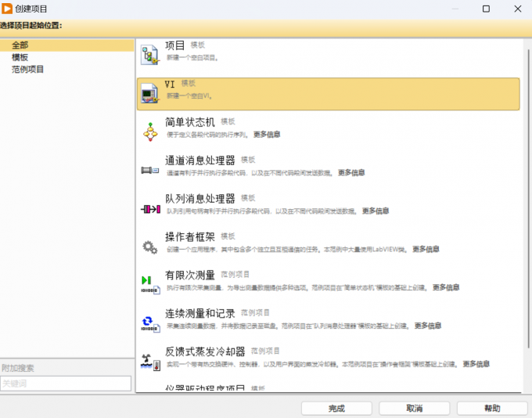
Task: Click the 关键词 keyword search field
Action: (66, 384)
